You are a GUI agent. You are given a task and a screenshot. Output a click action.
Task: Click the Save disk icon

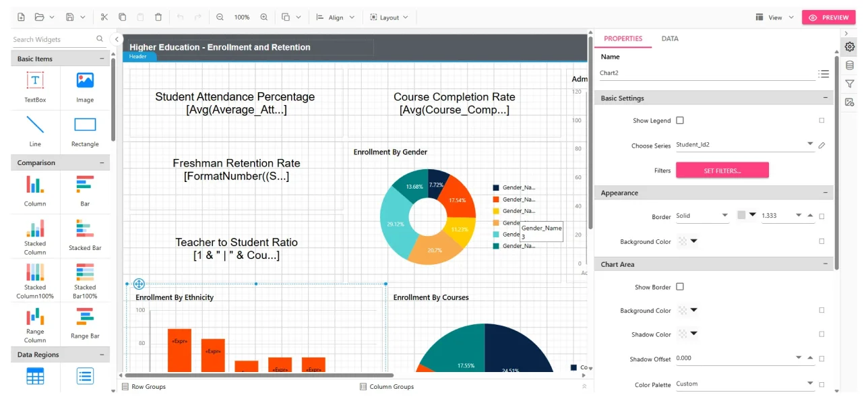click(70, 17)
